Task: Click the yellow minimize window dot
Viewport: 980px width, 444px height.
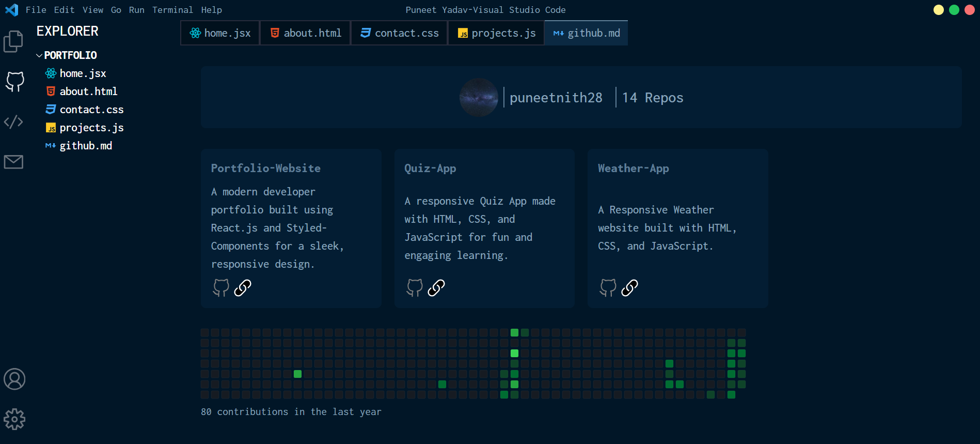Action: [939, 10]
